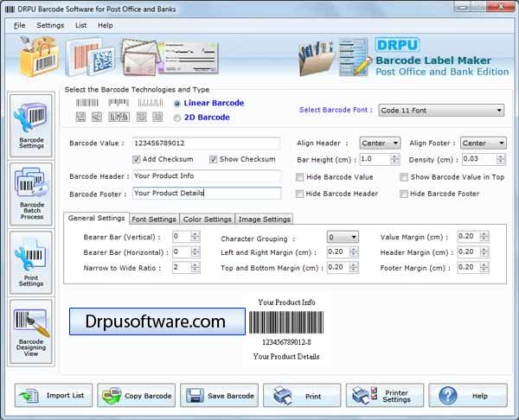Open the Select Barcode Font dropdown
The image size is (519, 420).
pyautogui.click(x=441, y=111)
